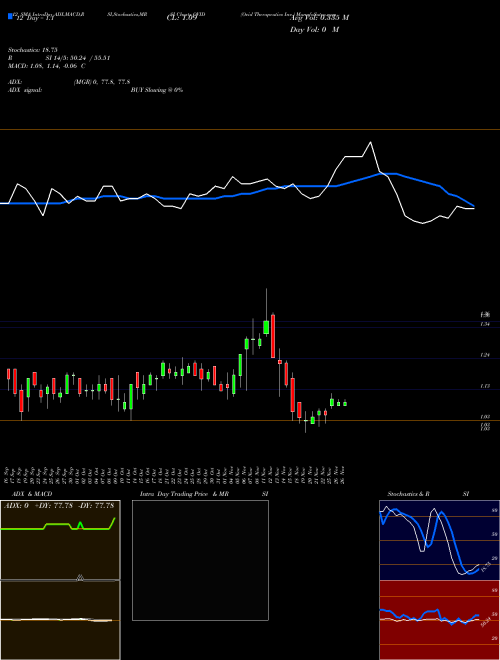
Task: Click the 'CL: 1.09' closing price label
Action: point(182,19)
